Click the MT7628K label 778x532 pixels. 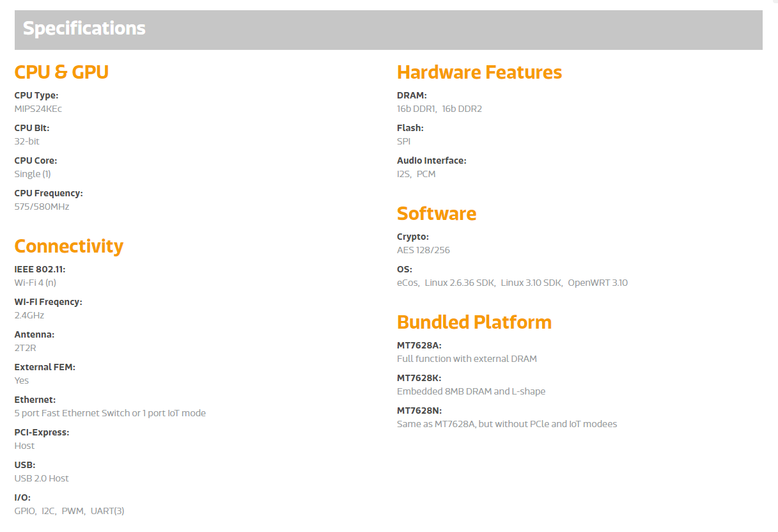(x=419, y=378)
